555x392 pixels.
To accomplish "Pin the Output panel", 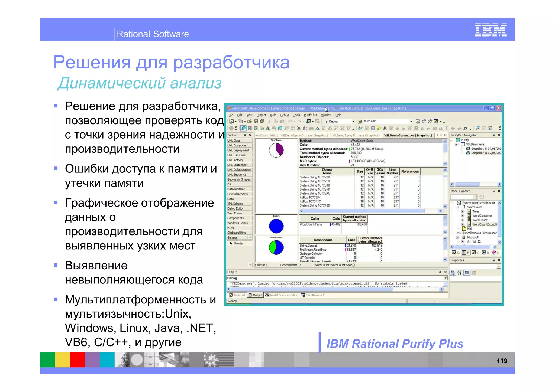I will pos(440,272).
